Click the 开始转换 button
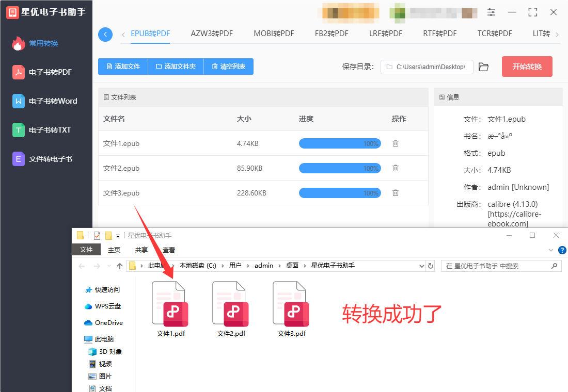 point(527,67)
